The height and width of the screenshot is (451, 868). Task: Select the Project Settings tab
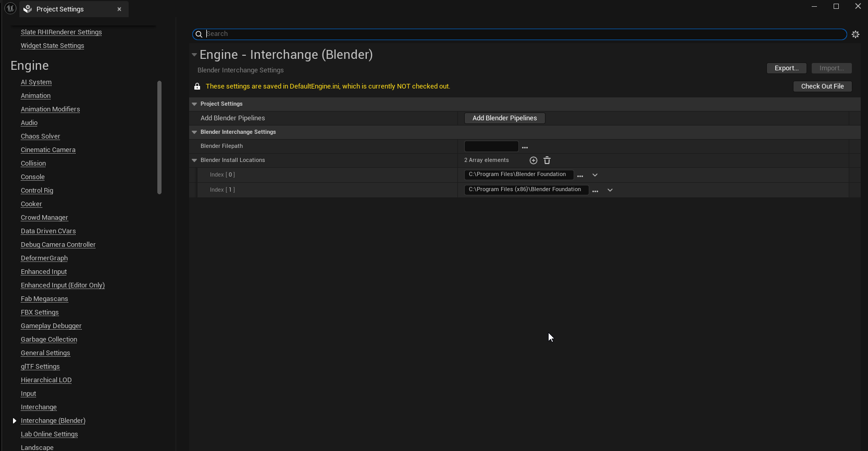(74, 9)
